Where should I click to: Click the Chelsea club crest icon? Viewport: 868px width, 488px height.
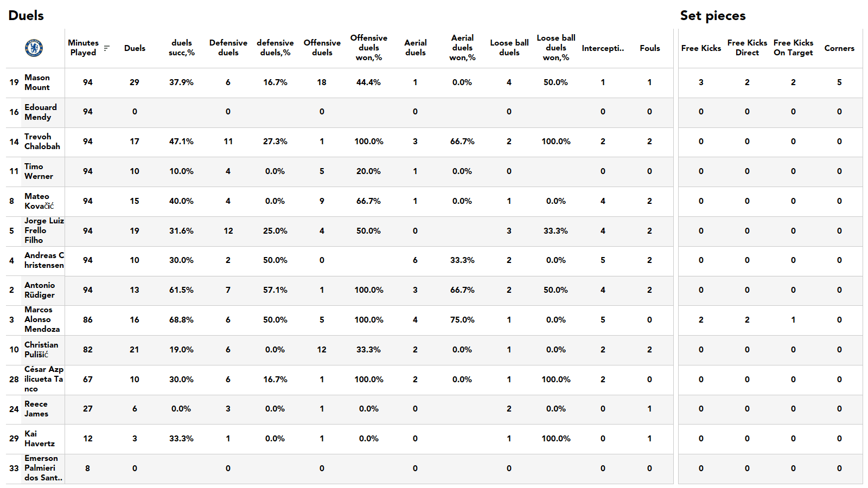coord(34,48)
